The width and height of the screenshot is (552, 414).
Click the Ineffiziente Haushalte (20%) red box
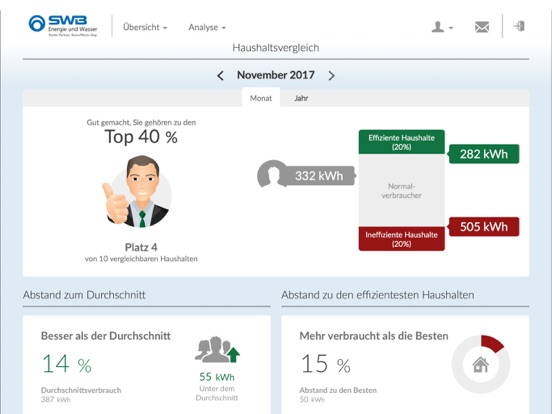pyautogui.click(x=401, y=239)
